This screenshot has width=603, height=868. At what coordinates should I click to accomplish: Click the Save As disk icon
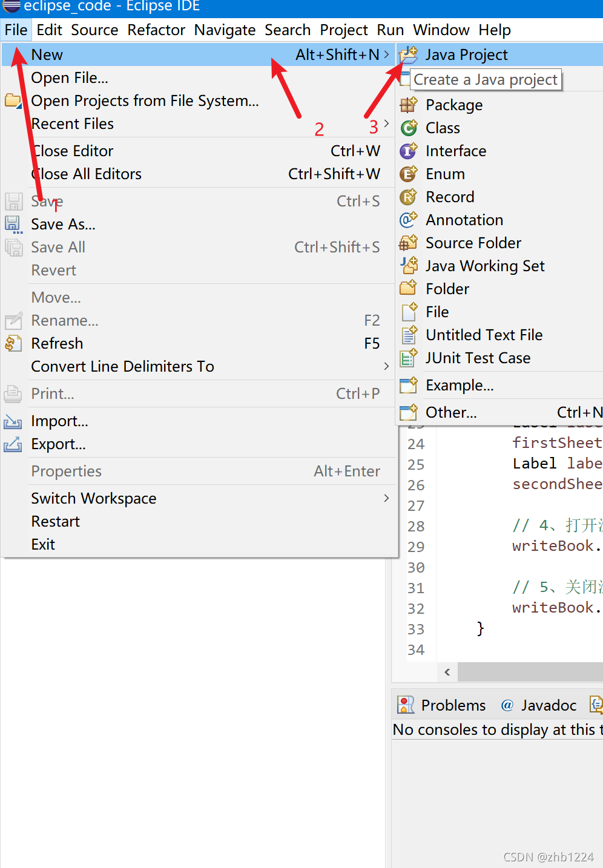pos(13,225)
